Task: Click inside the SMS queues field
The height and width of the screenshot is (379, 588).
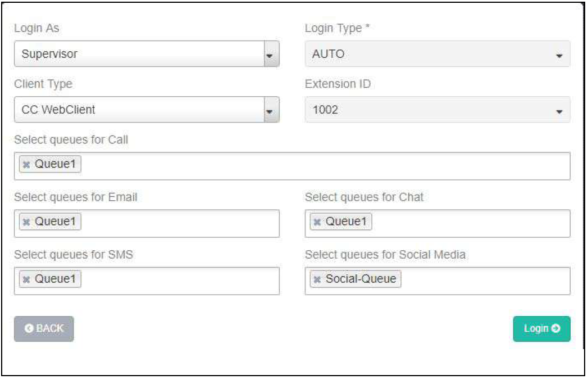Action: 180,281
